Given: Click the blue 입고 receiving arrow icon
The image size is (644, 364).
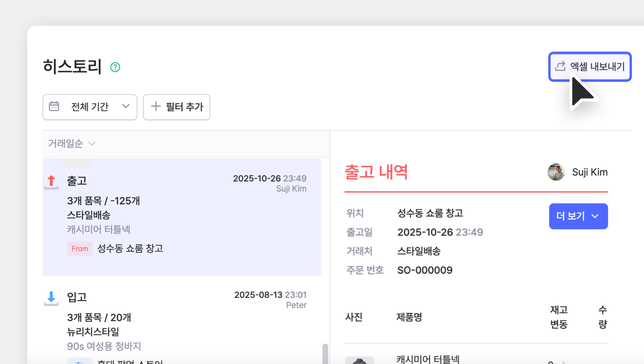Looking at the screenshot, I should click(x=51, y=298).
